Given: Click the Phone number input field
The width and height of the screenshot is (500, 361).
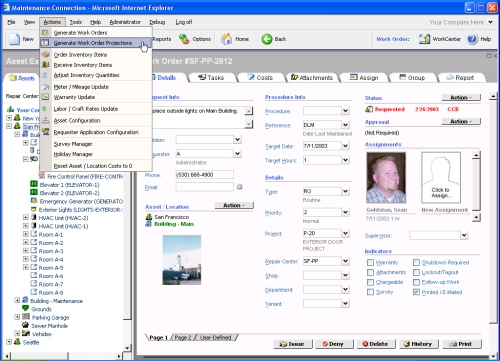Looking at the screenshot, I should (204, 175).
